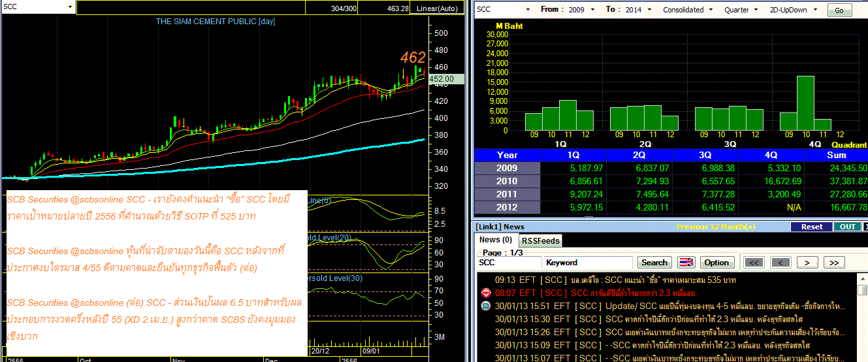Click the Page : 1/3 indicator
Image resolution: width=868 pixels, height=362 pixels.
(x=502, y=252)
